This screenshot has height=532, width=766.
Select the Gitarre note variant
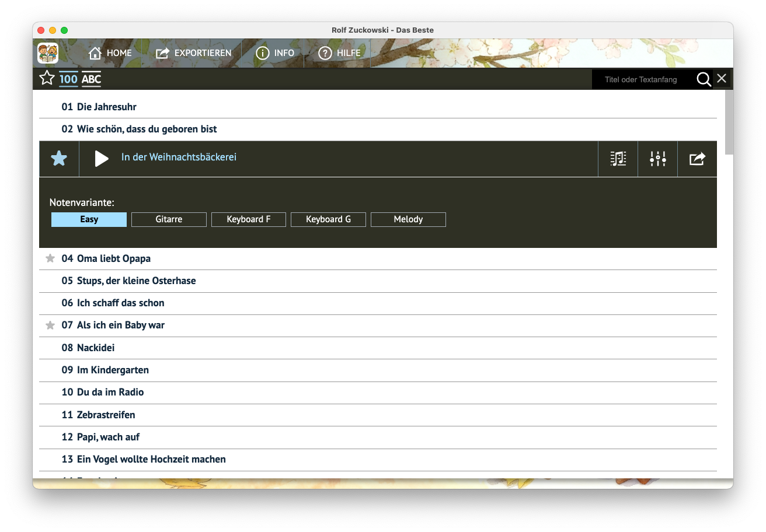click(x=169, y=219)
